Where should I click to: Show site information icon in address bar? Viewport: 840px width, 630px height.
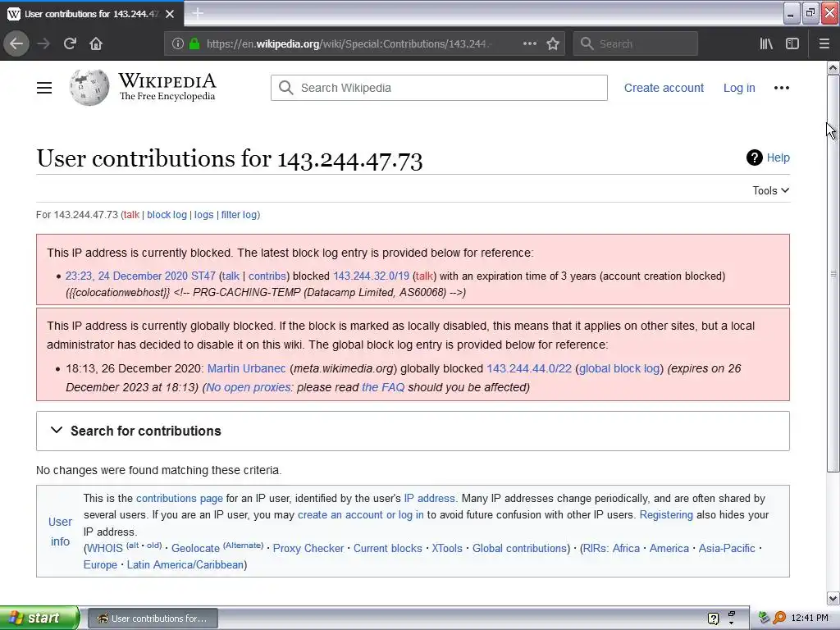click(177, 44)
